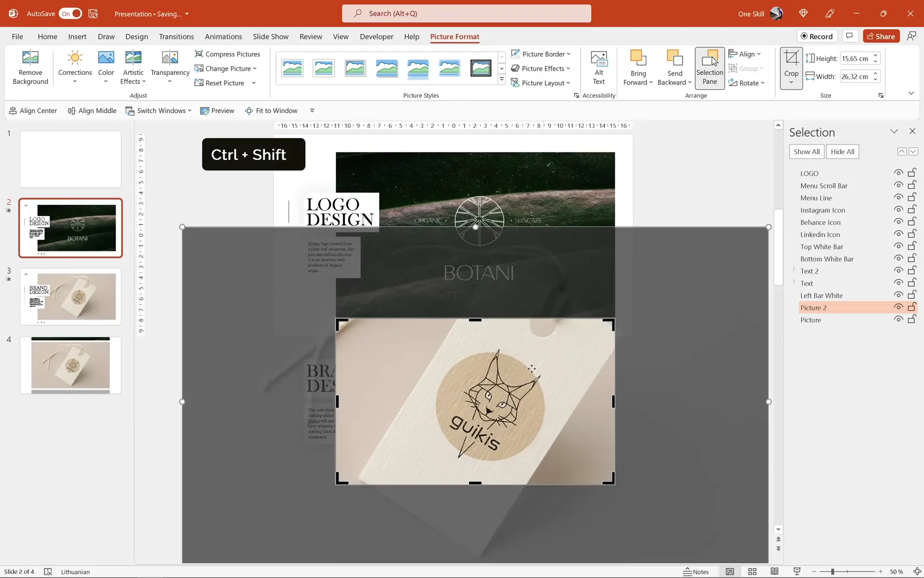Open Artistic Effects gallery

tap(133, 67)
